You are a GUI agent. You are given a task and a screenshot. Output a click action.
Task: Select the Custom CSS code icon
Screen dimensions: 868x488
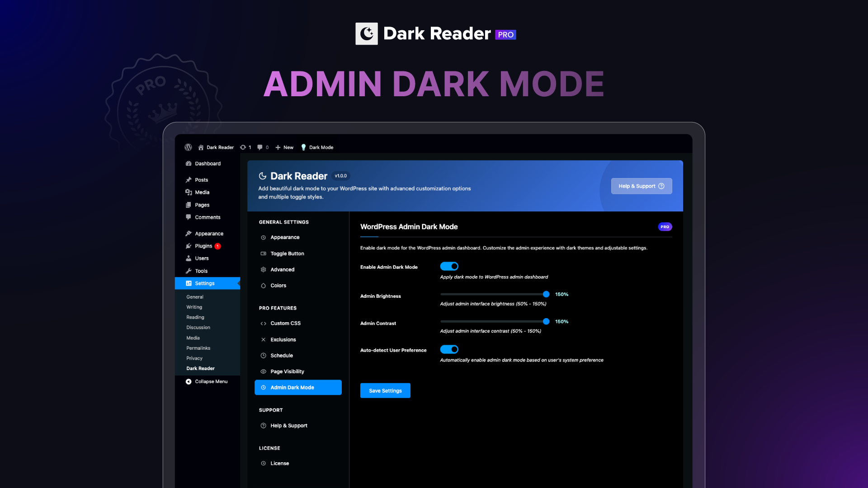263,323
